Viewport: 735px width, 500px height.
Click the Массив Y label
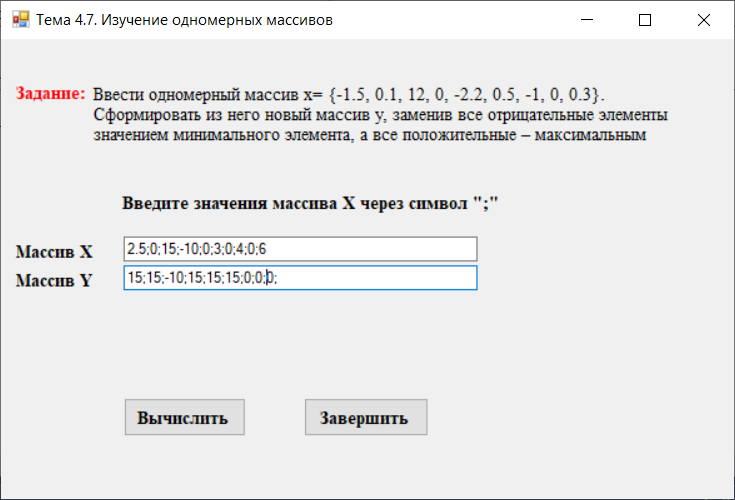[x=54, y=281]
